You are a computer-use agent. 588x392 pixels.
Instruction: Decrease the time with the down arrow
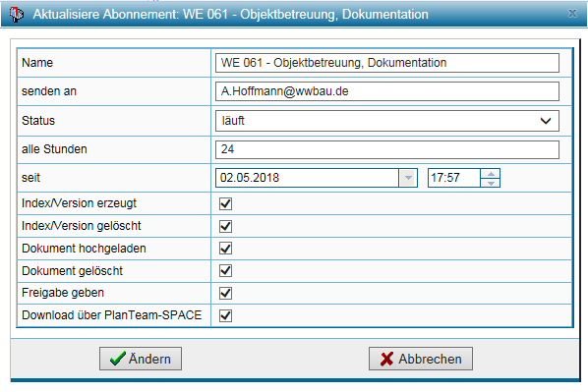pos(491,183)
